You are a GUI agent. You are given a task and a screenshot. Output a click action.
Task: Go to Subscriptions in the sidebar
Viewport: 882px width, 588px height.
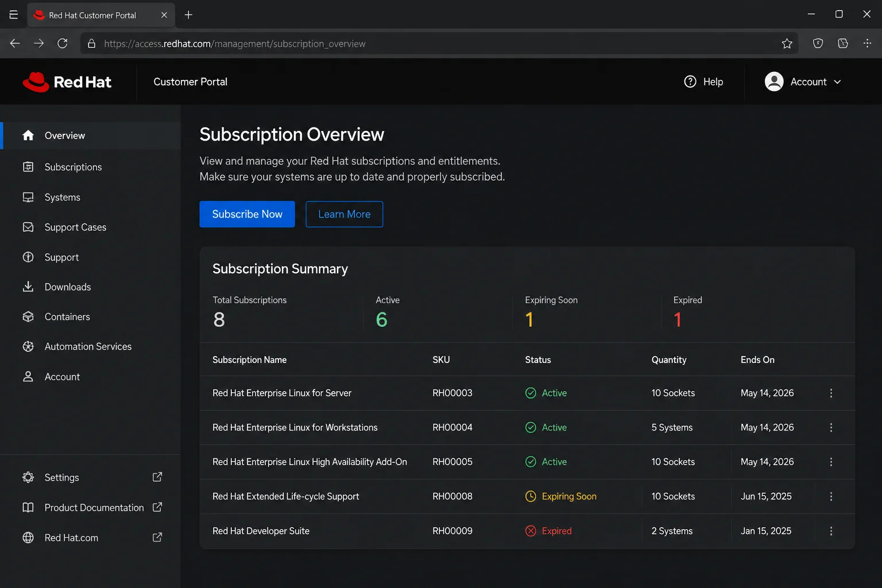pos(91,167)
